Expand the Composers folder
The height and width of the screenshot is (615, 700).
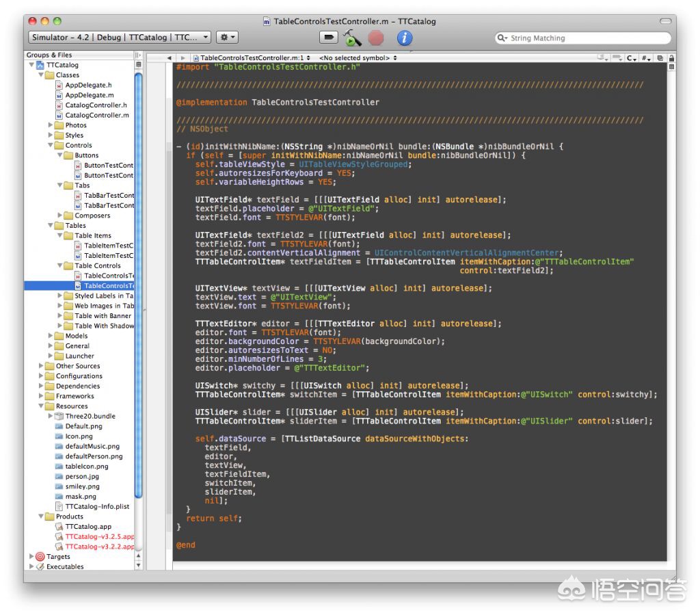pos(60,215)
